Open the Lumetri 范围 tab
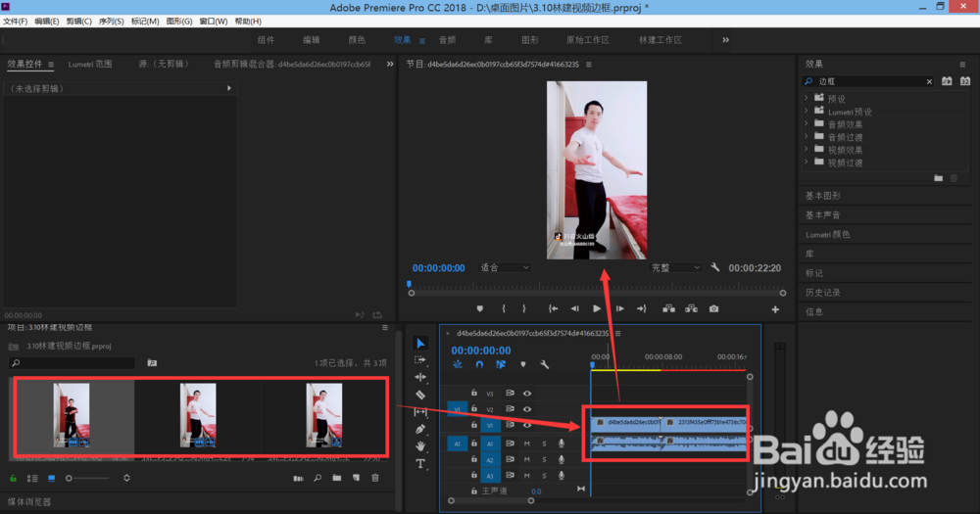 tap(90, 64)
